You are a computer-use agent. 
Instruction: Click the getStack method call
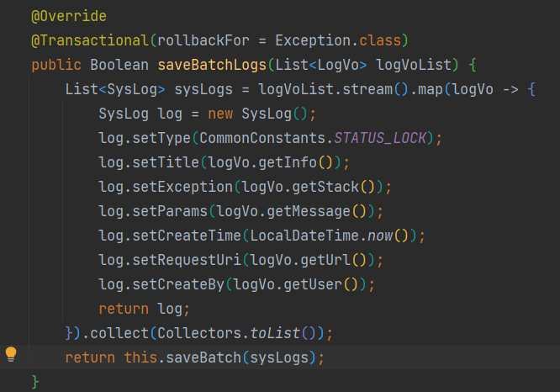(x=330, y=187)
